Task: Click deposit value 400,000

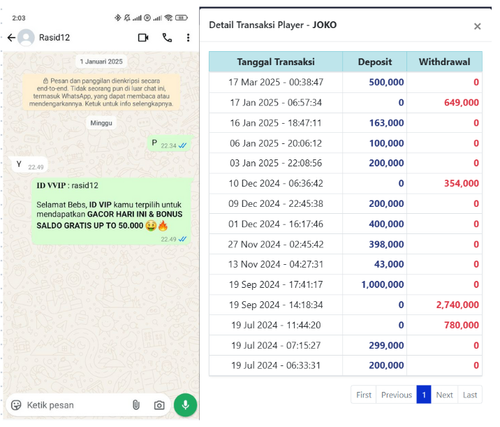Action: (386, 224)
